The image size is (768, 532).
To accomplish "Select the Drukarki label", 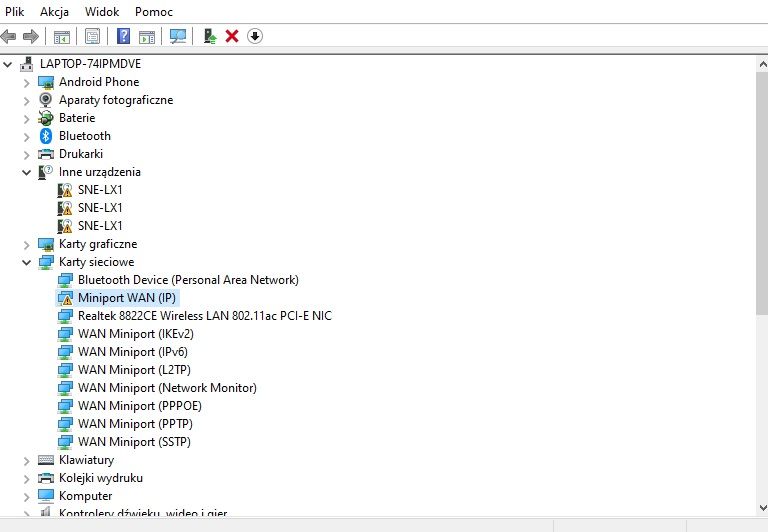I will [x=81, y=154].
